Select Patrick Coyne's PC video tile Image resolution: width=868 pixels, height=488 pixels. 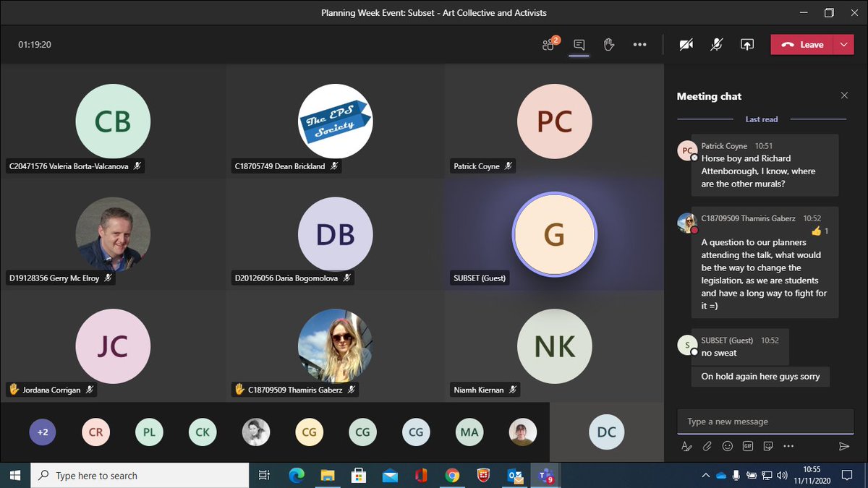(554, 121)
